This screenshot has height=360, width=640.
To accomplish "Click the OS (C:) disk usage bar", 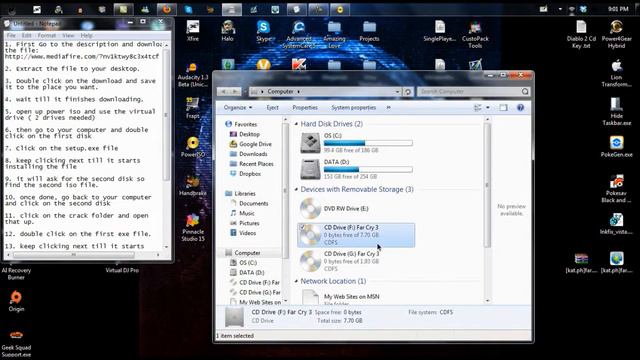I will (x=368, y=143).
